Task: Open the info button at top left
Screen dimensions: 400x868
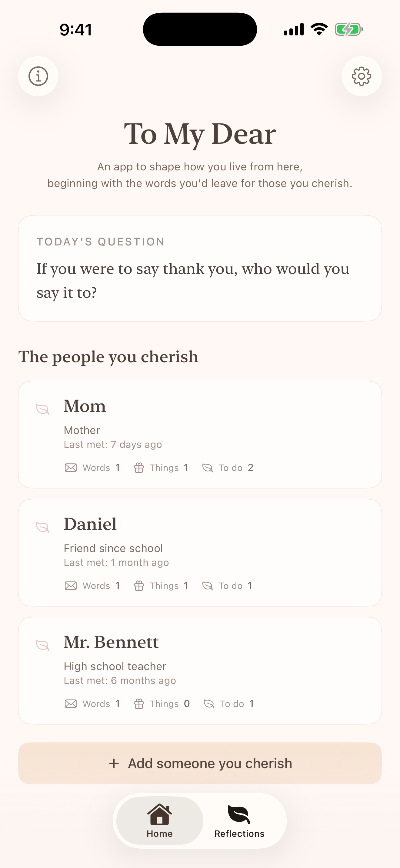Action: (38, 76)
